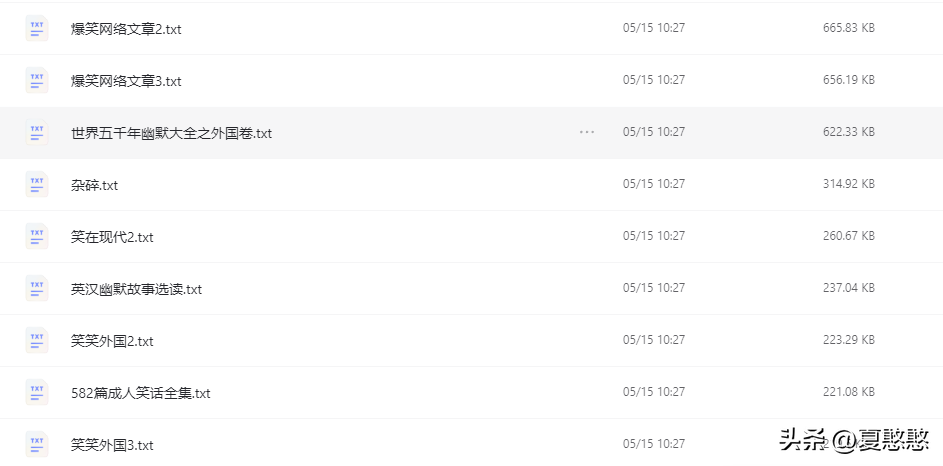Click the TXT icon for 笑在现代2.txt
The height and width of the screenshot is (466, 943).
[37, 236]
